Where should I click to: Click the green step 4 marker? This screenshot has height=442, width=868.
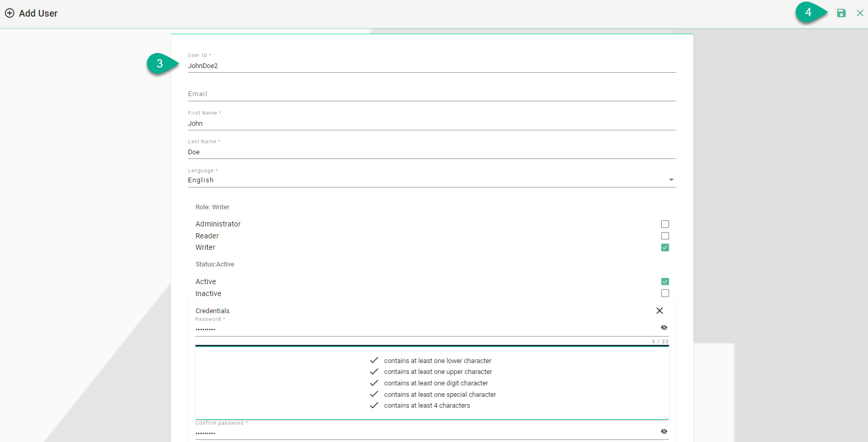click(809, 12)
